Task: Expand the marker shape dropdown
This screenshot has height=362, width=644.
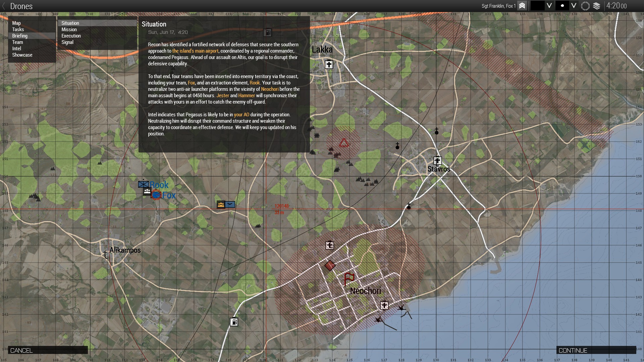Action: point(574,6)
